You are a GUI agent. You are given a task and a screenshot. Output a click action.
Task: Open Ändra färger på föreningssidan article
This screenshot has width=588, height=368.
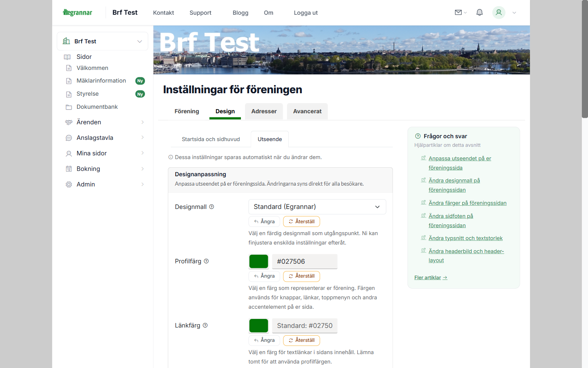coord(468,203)
